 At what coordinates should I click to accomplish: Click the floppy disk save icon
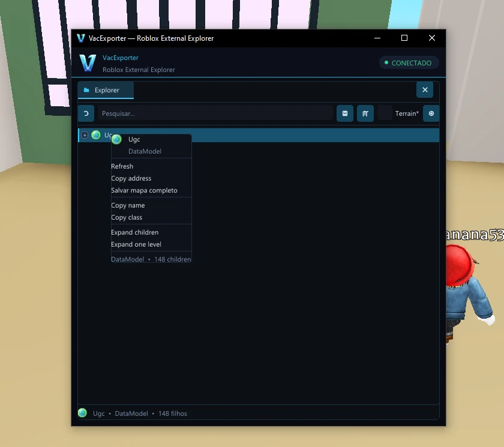345,113
